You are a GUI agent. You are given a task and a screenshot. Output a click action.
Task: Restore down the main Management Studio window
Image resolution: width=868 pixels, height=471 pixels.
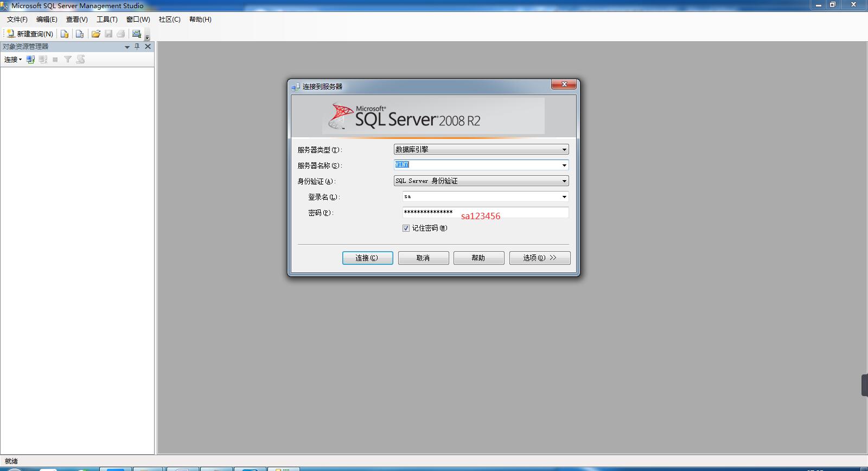[x=833, y=5]
